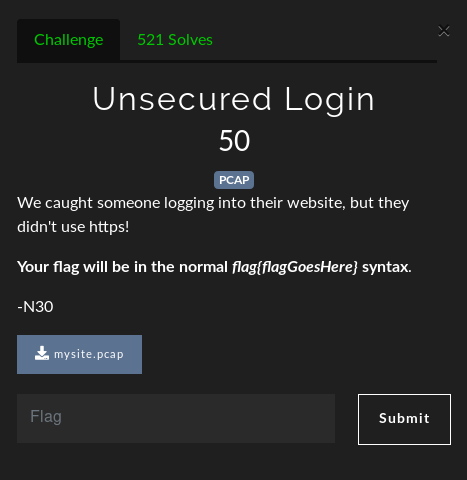Switch to the 521 Solves tab

click(175, 40)
